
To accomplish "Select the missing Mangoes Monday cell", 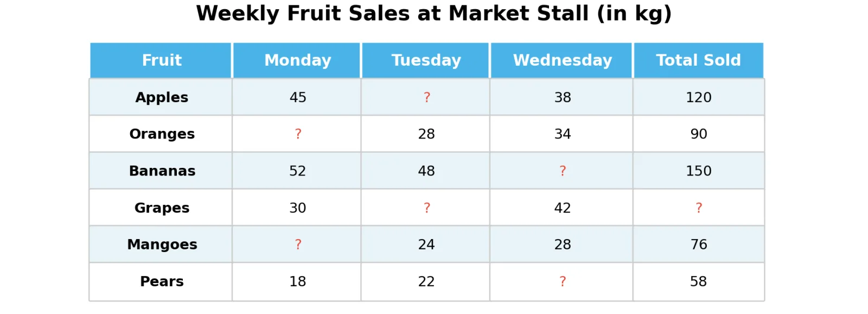I will click(298, 244).
